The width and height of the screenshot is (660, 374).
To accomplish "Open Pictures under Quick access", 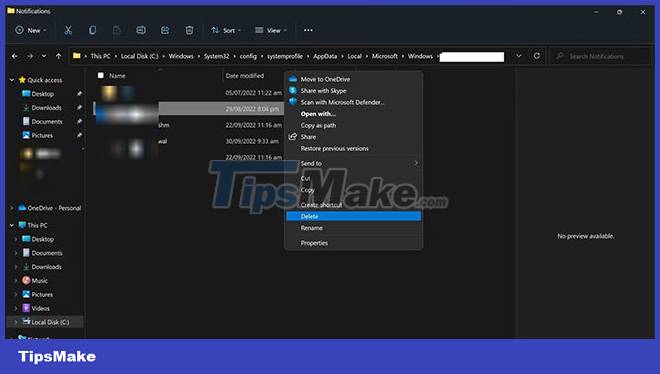I will point(42,136).
